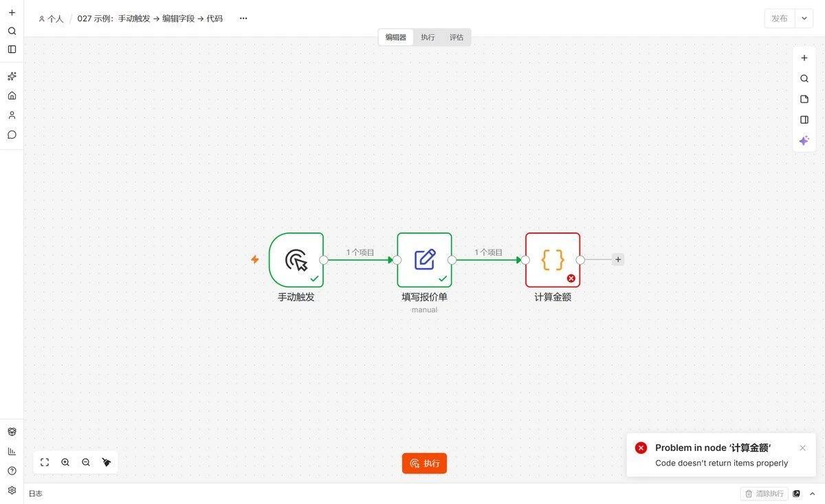
Task: Click the tidy up nodes icon
Action: tap(107, 463)
